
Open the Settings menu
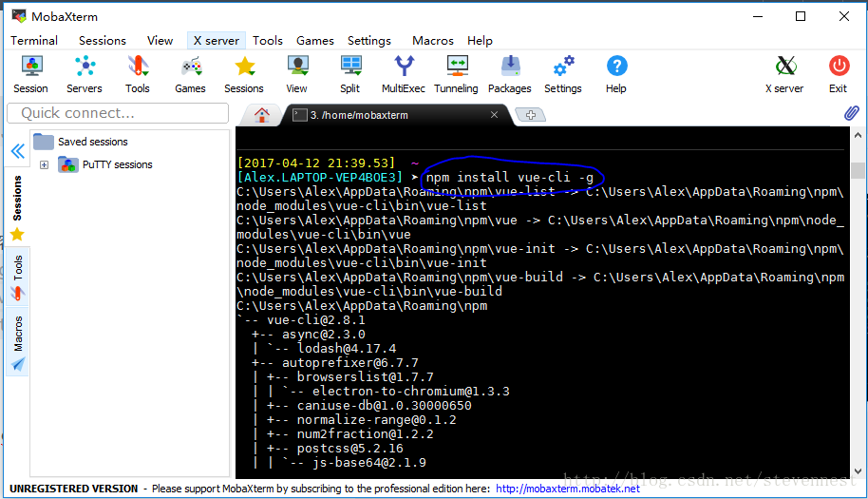[369, 41]
